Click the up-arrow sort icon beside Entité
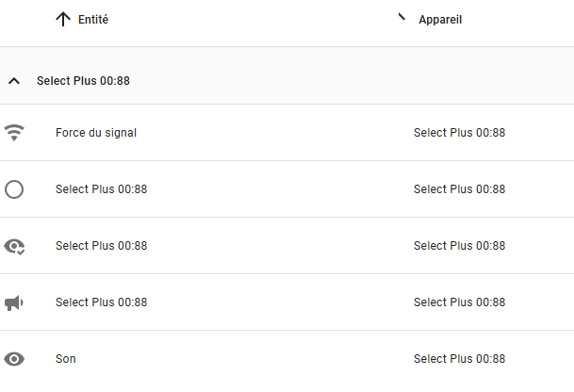The height and width of the screenshot is (392, 574). (x=63, y=19)
